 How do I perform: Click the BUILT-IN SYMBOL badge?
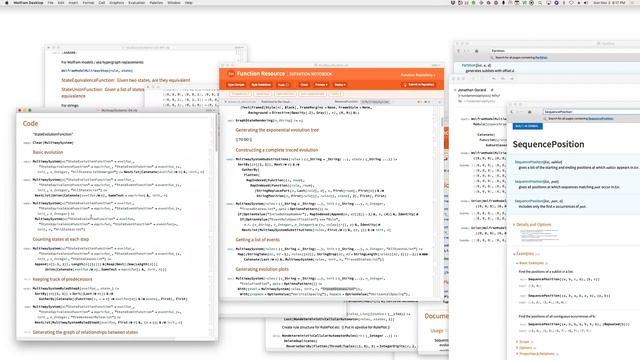coord(527,126)
